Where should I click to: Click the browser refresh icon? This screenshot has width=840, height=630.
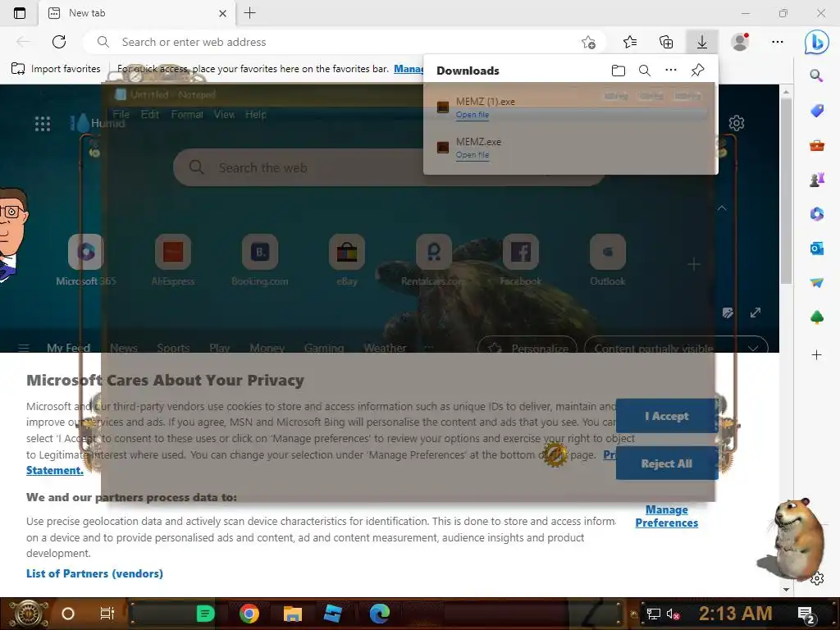(x=59, y=42)
